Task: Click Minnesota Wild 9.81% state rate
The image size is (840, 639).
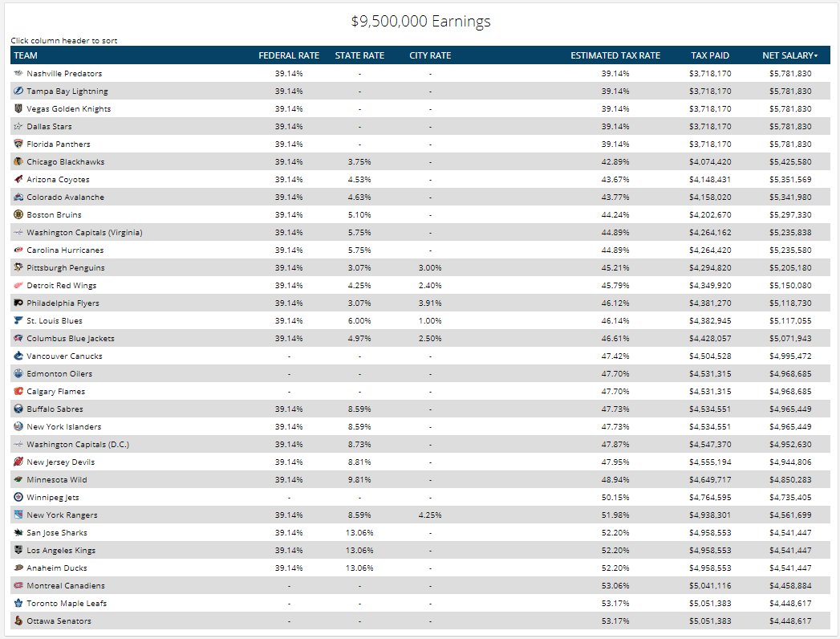Action: pos(359,479)
